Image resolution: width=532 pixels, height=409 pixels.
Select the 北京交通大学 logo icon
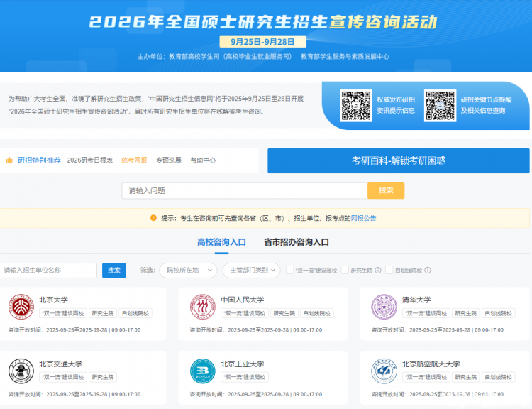coord(21,371)
